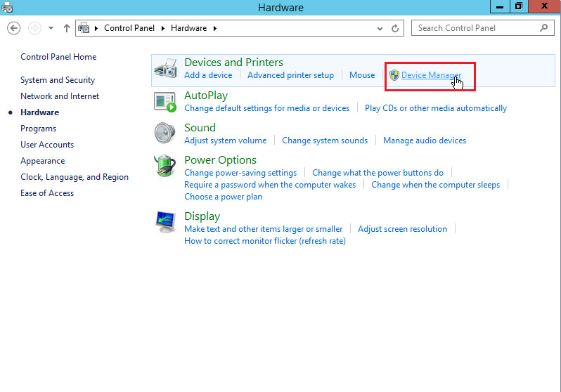Open the recent locations dropdown arrow
The height and width of the screenshot is (392, 561).
pos(51,28)
